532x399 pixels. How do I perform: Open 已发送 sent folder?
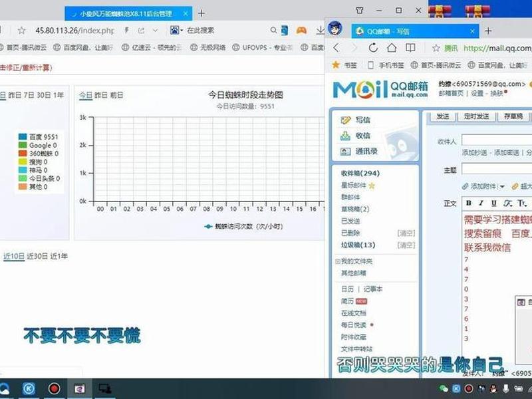click(x=350, y=221)
